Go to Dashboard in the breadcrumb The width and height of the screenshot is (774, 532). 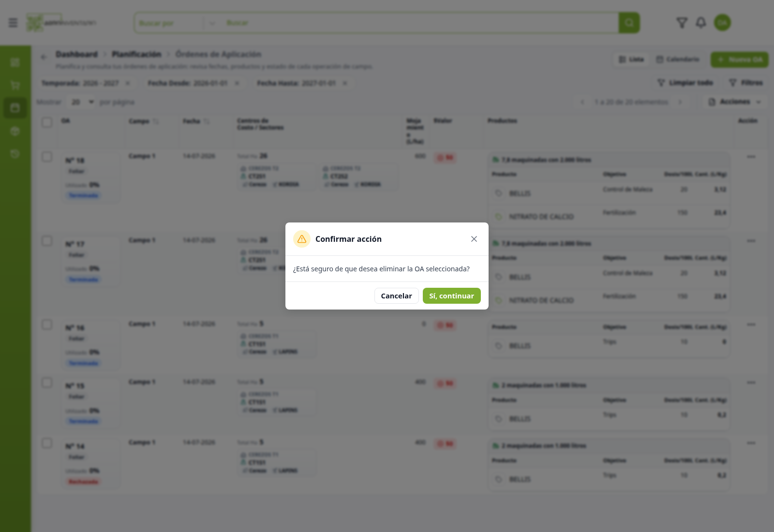(76, 54)
